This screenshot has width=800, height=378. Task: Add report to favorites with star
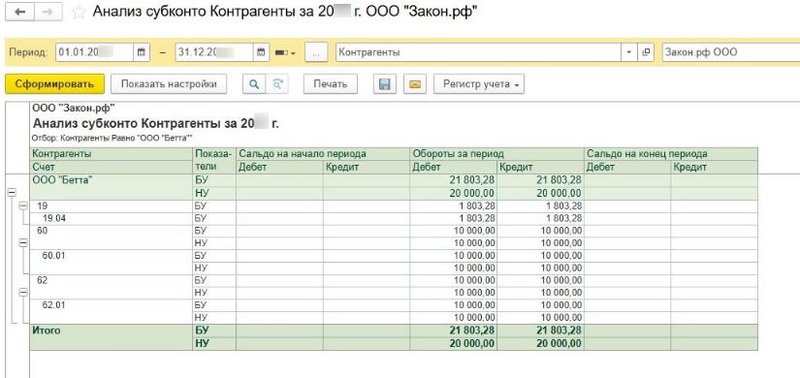pyautogui.click(x=78, y=13)
